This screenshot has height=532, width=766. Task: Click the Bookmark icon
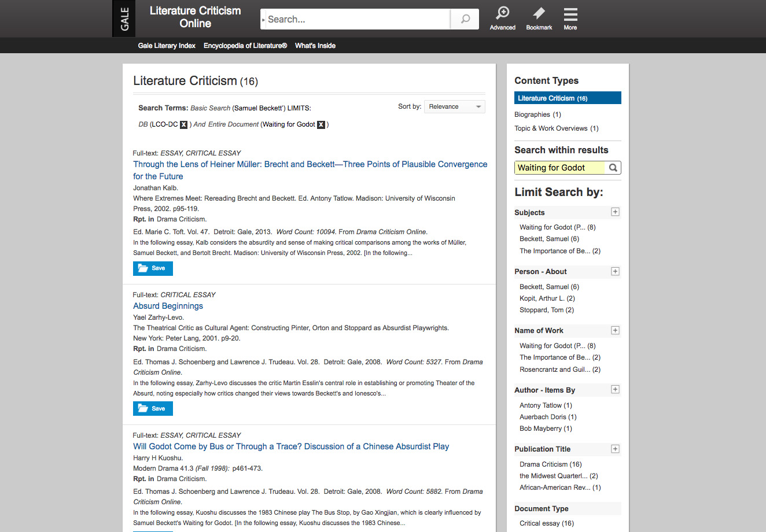point(539,18)
